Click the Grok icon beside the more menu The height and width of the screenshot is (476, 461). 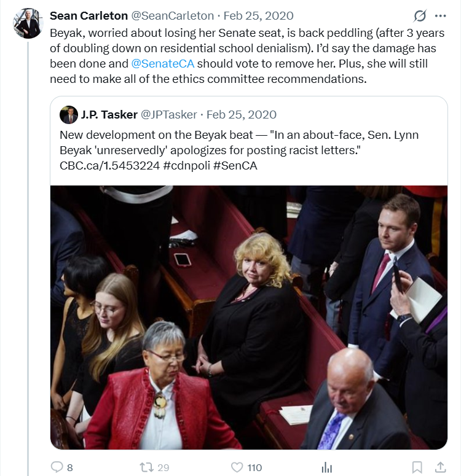tap(420, 16)
